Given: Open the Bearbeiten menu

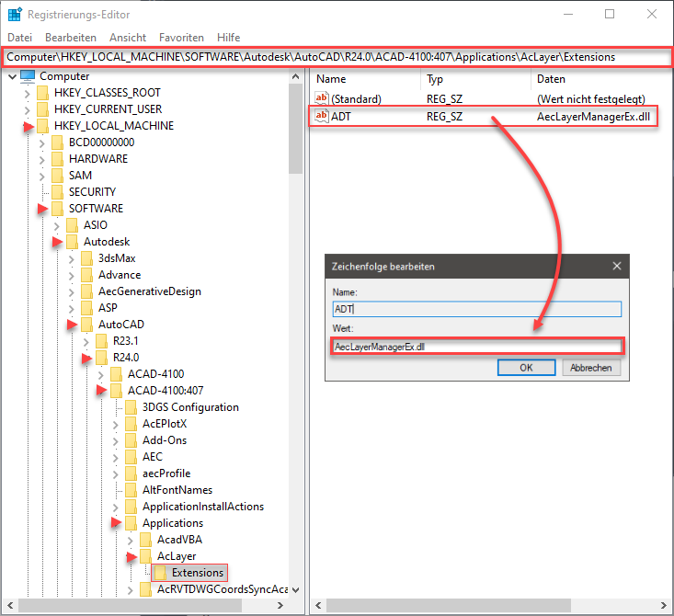Looking at the screenshot, I should click(71, 38).
